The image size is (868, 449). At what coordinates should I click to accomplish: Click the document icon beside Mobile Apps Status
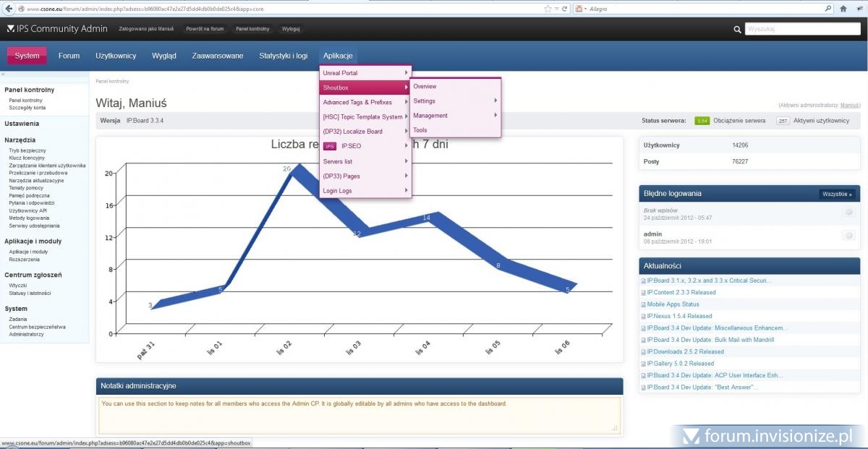[643, 304]
